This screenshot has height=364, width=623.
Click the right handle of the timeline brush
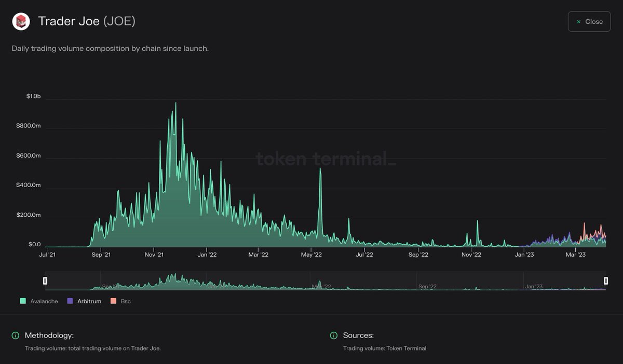coord(605,281)
